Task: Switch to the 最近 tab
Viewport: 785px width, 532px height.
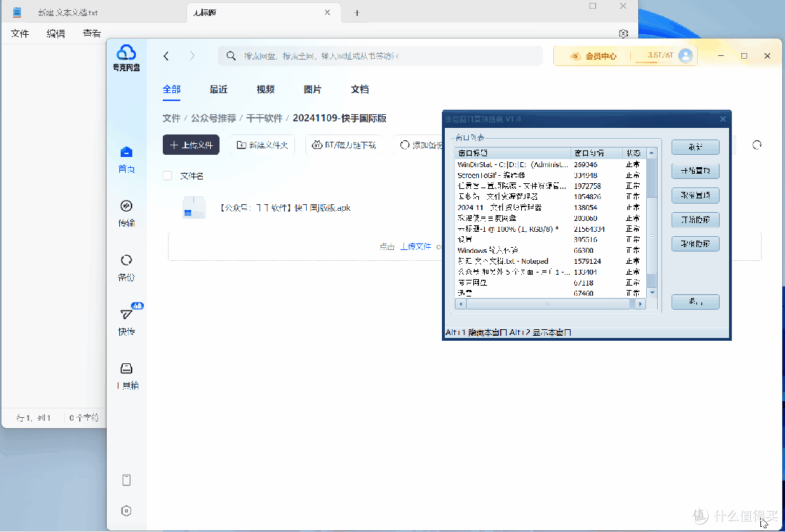Action: click(x=218, y=89)
